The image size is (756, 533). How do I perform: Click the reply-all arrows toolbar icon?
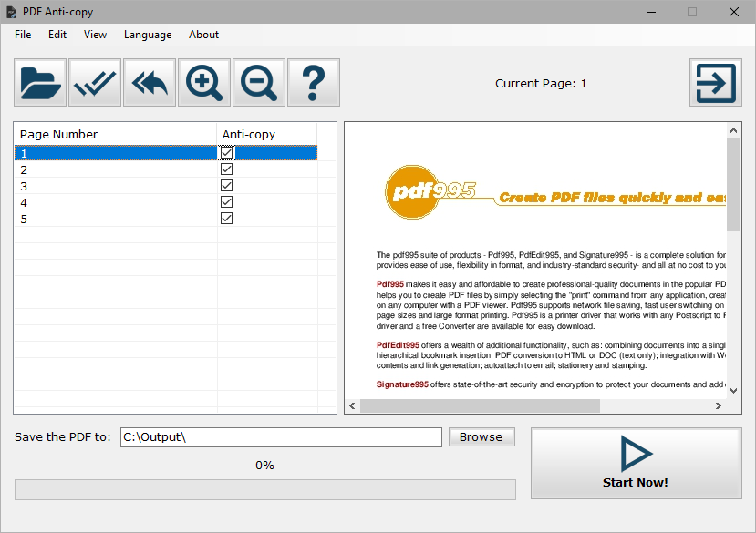150,82
